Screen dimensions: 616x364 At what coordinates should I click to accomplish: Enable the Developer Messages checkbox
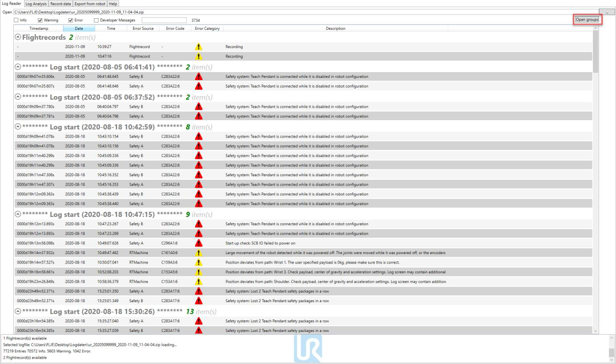[96, 20]
